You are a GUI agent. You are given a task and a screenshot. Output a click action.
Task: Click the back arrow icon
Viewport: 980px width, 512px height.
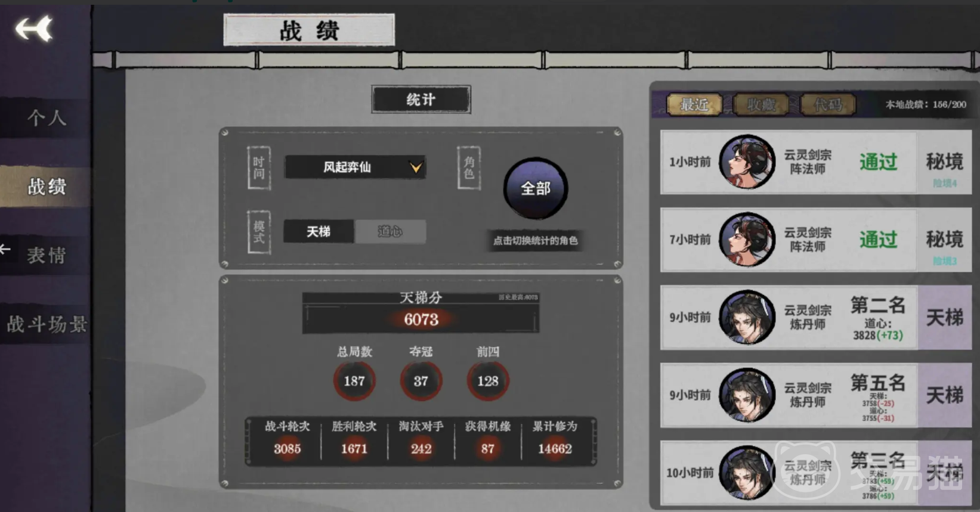34,29
